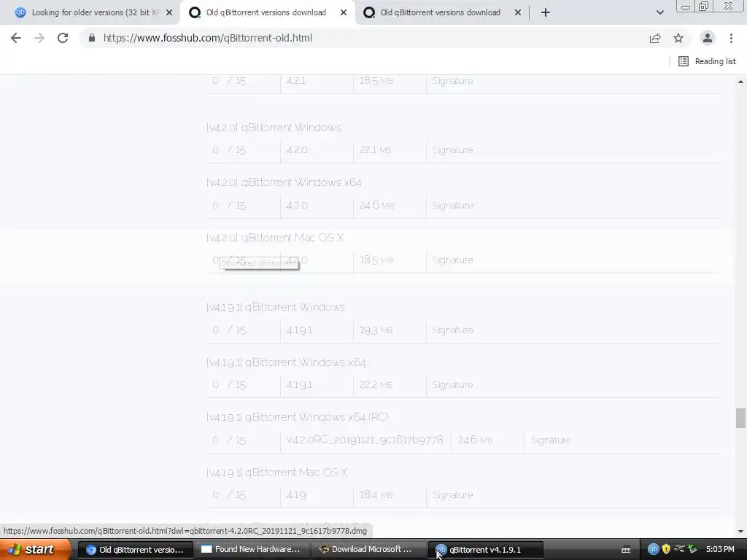Open Signature for the 4.2.1 18.5 MB row

click(452, 81)
